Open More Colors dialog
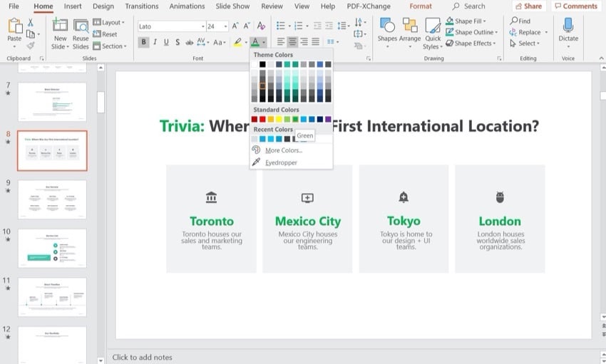606x364 pixels. [x=283, y=150]
